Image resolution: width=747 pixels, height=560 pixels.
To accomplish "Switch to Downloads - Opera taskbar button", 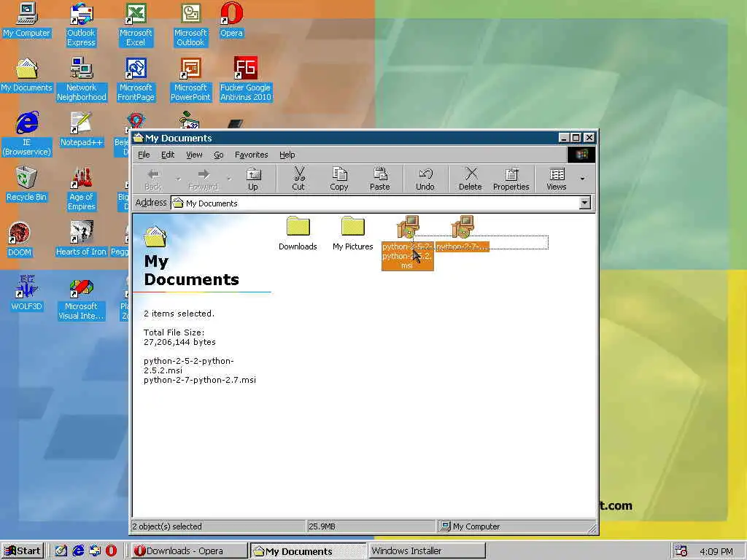I will [x=189, y=551].
